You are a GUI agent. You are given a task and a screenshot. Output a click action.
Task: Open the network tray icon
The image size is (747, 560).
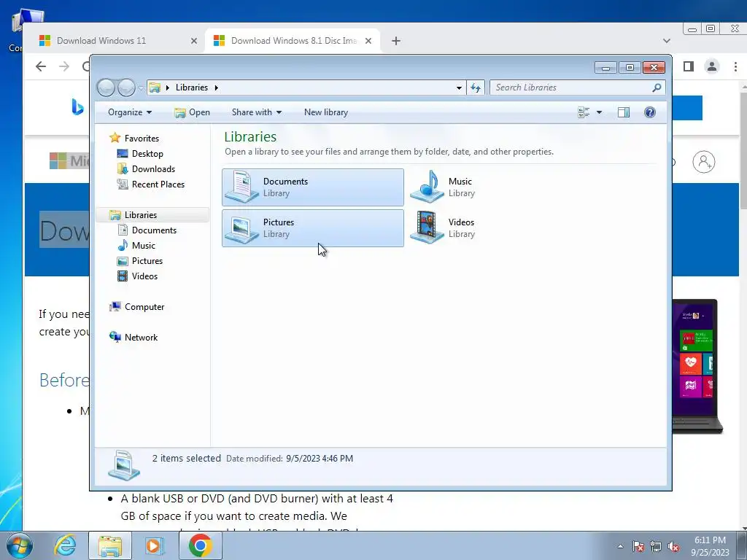pyautogui.click(x=656, y=547)
